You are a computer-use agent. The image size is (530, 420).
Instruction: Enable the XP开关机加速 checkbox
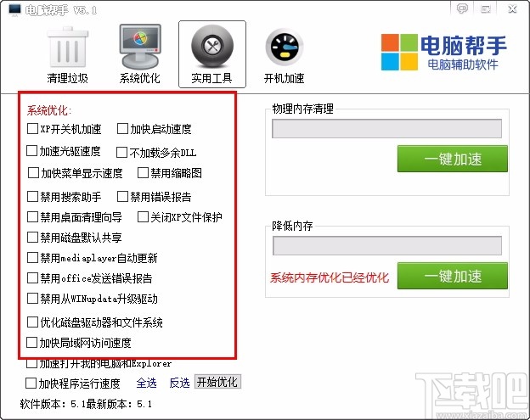click(32, 129)
